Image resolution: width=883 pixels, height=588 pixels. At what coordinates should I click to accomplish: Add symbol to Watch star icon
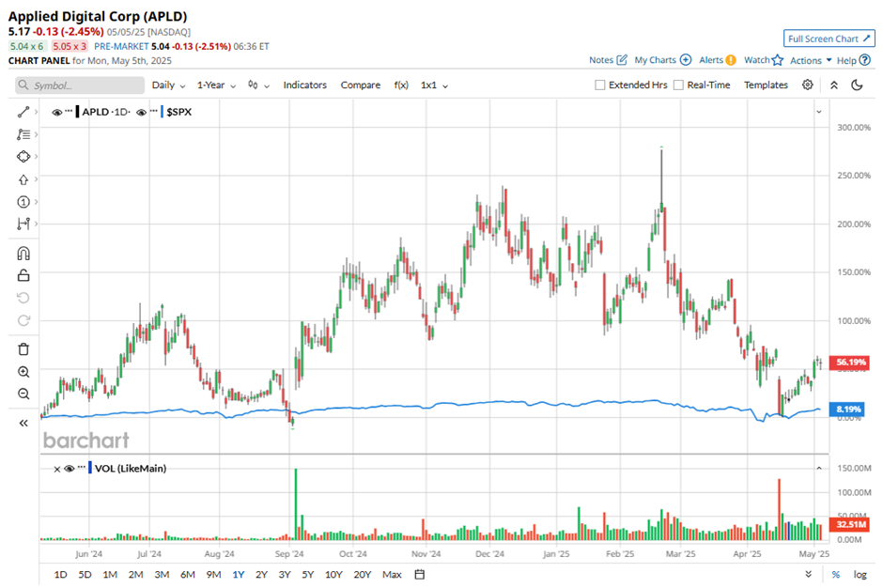pos(778,60)
